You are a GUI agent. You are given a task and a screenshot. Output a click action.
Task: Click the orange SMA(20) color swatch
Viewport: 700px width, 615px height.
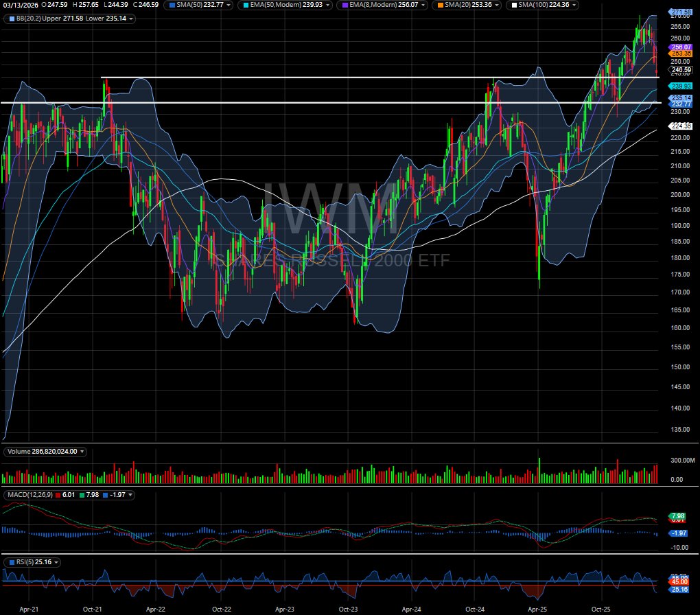click(x=440, y=5)
